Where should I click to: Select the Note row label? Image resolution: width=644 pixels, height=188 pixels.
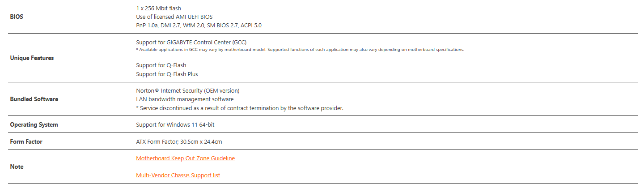17,167
